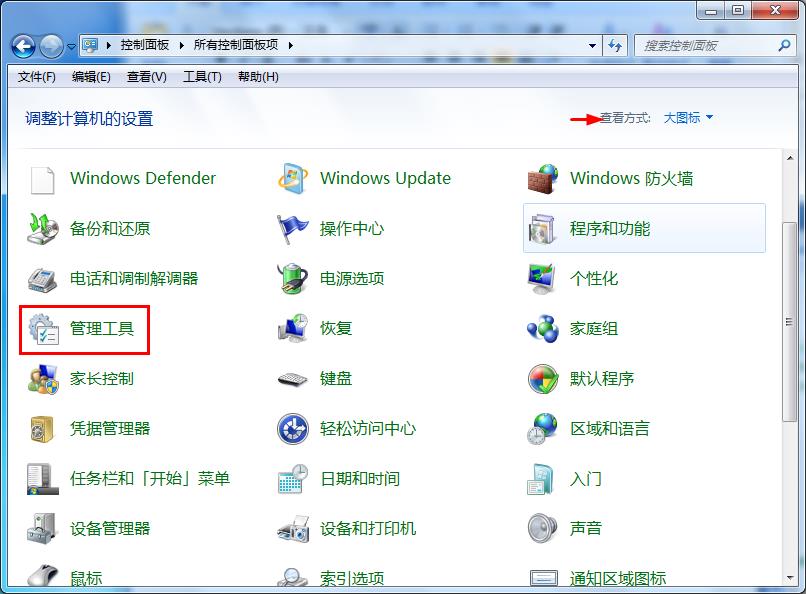Open the Windows Defender icon

point(42,179)
